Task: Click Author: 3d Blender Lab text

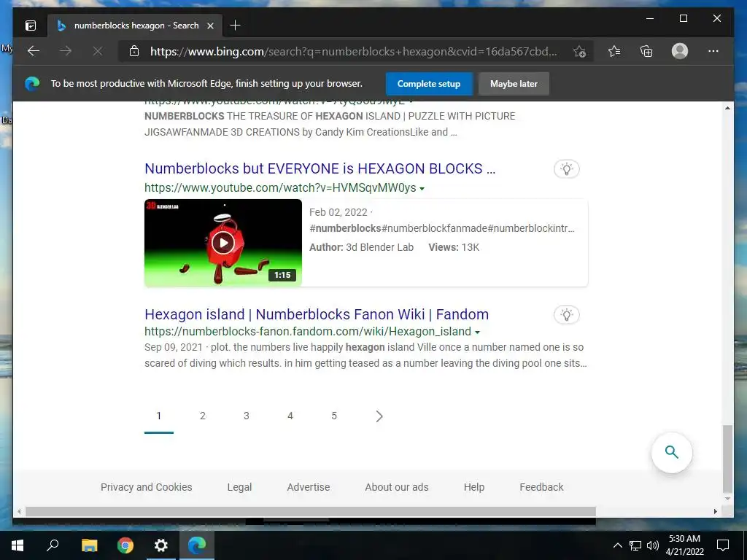Action: (x=361, y=247)
